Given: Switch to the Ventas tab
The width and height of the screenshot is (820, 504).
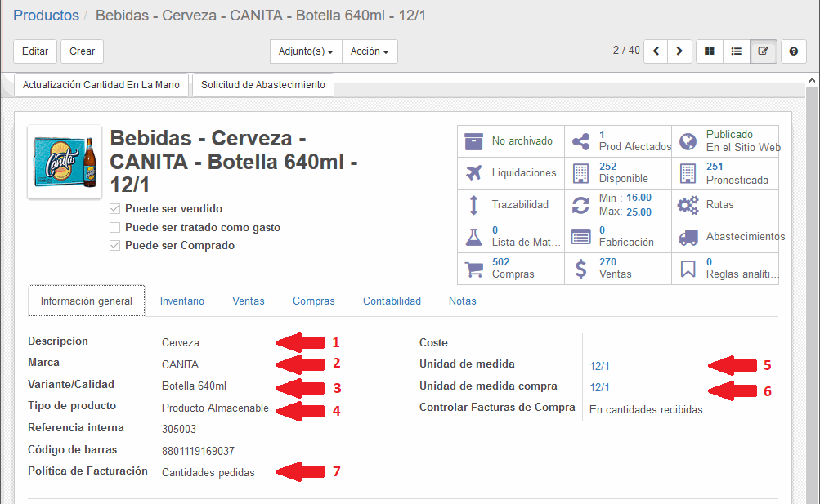Looking at the screenshot, I should [x=249, y=301].
